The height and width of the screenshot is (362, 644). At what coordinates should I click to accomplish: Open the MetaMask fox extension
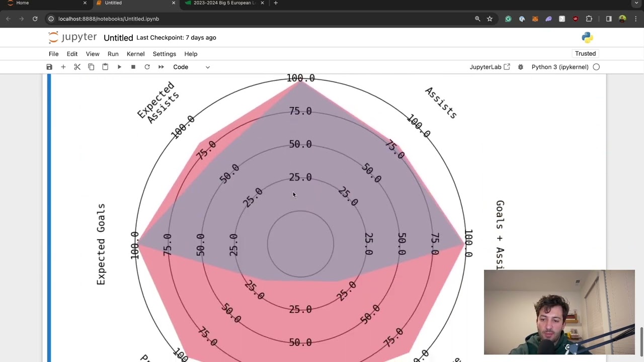pos(535,19)
